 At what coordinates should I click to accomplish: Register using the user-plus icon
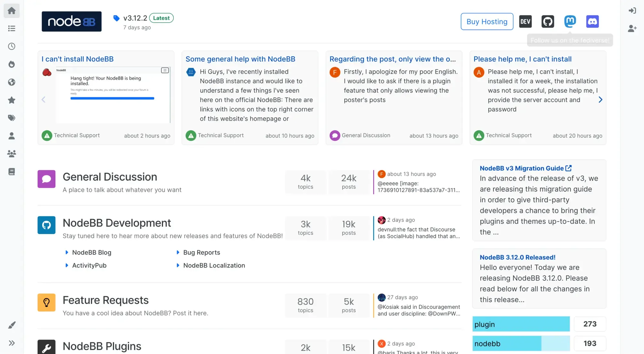pyautogui.click(x=632, y=28)
